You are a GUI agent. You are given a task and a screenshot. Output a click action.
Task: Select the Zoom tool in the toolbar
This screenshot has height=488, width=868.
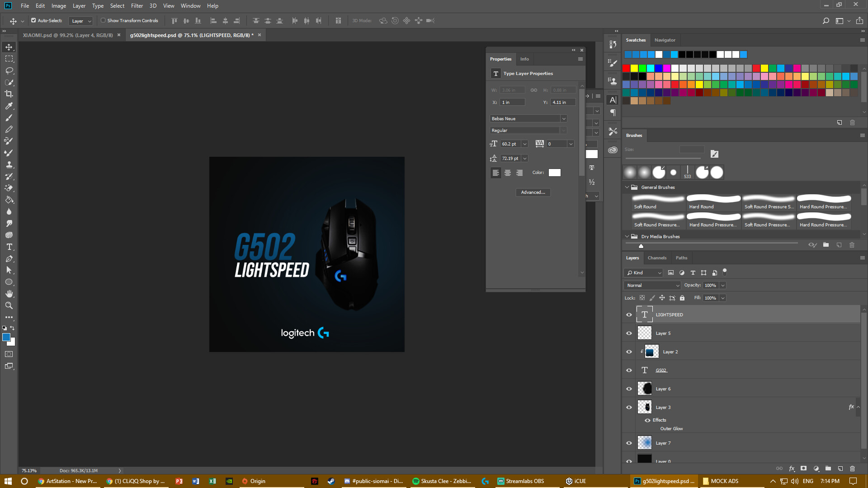pyautogui.click(x=9, y=305)
